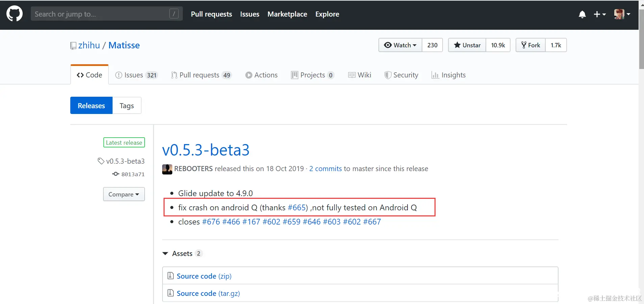Click the slash shortcut key icon
The image size is (644, 304).
pyautogui.click(x=174, y=14)
